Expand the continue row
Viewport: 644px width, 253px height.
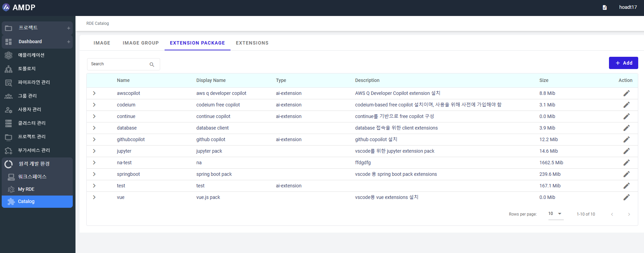click(94, 116)
